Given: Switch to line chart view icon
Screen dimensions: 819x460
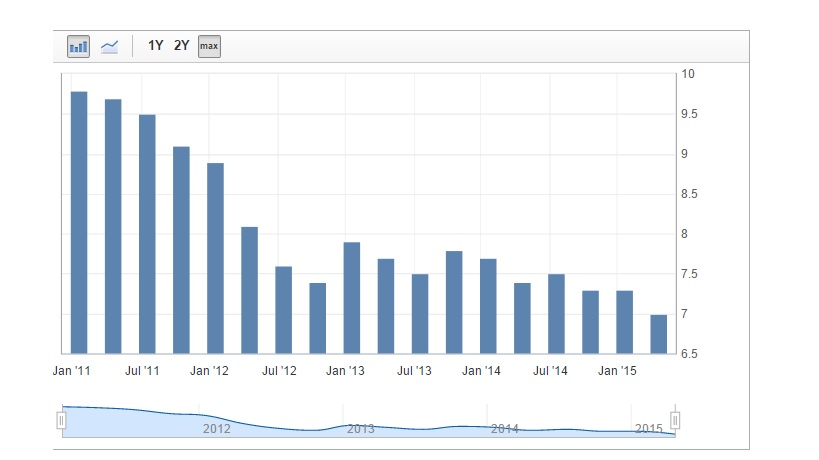Looking at the screenshot, I should tap(110, 46).
